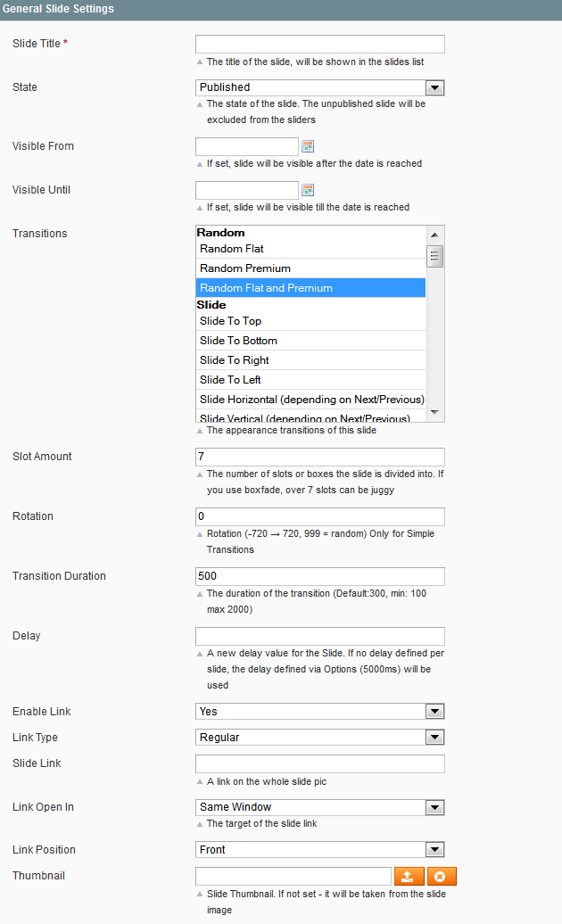562x924 pixels.
Task: Click the transitions list scroll-up arrow
Action: [x=434, y=235]
